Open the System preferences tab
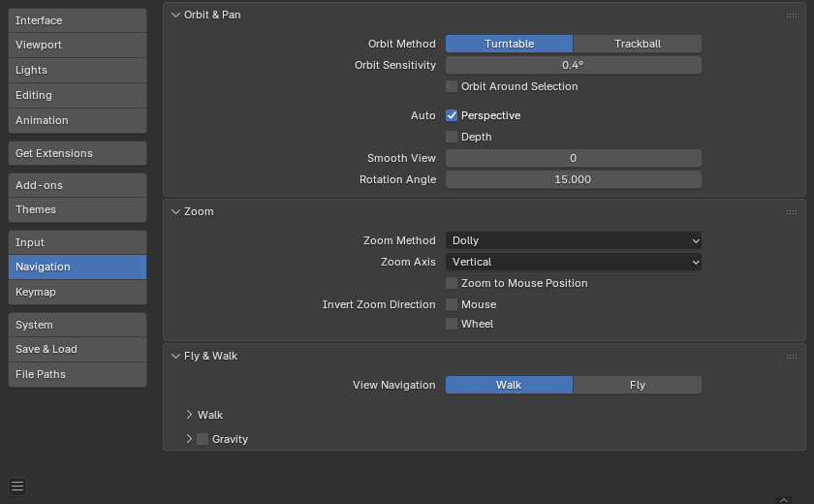Viewport: 814px width, 504px height. [x=78, y=325]
